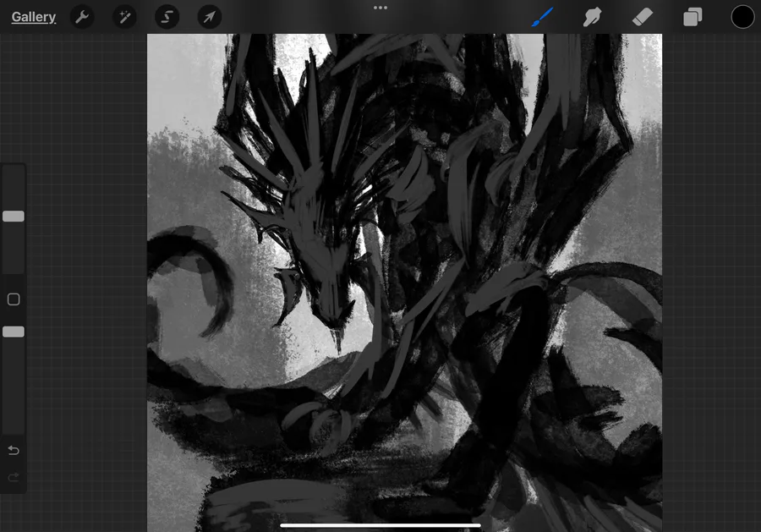Click the brush opacity slider handle
Viewport: 761px width, 532px height.
14,332
